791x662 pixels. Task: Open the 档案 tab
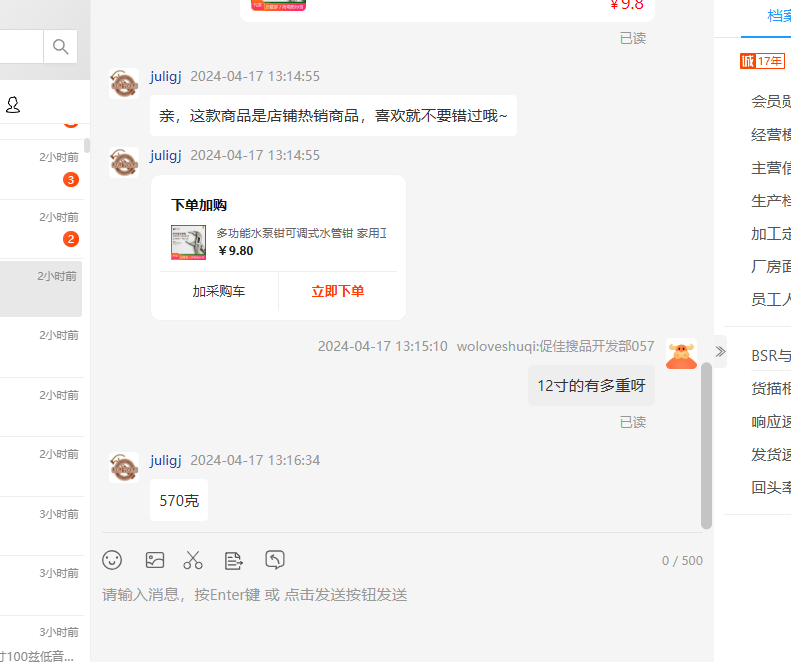779,16
